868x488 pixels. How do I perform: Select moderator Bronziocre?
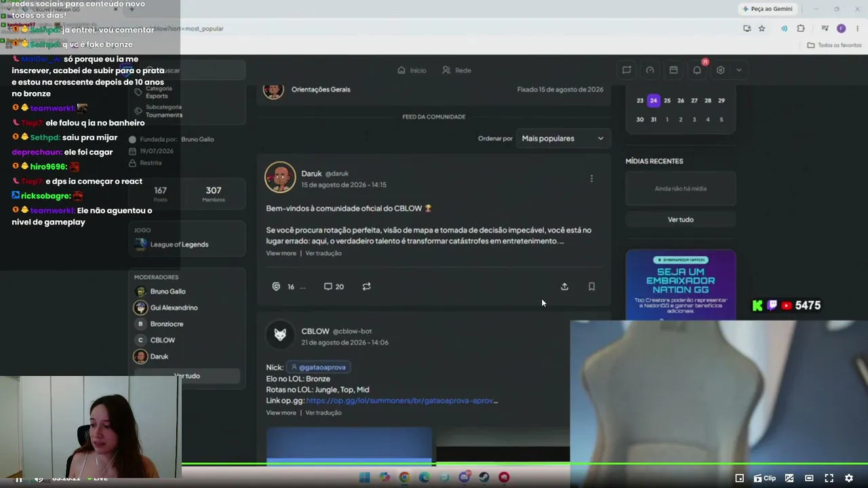click(x=159, y=324)
